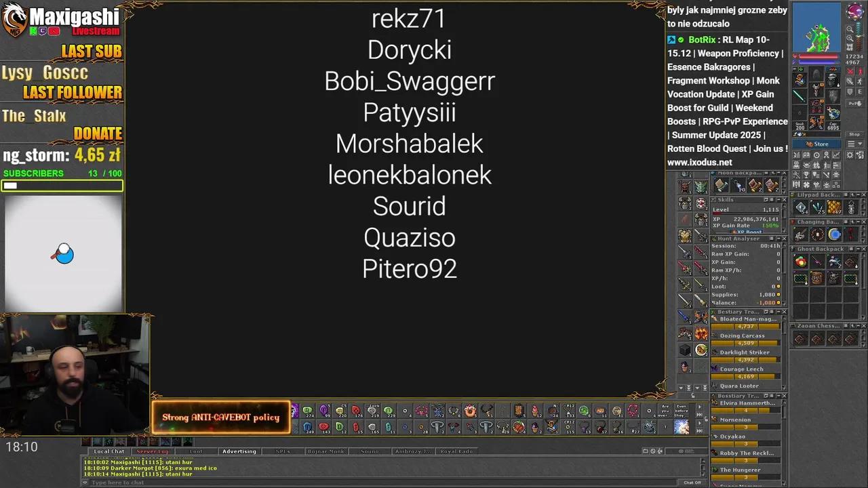The width and height of the screenshot is (868, 488).
Task: Open the Server Log tab
Action: pos(153,451)
